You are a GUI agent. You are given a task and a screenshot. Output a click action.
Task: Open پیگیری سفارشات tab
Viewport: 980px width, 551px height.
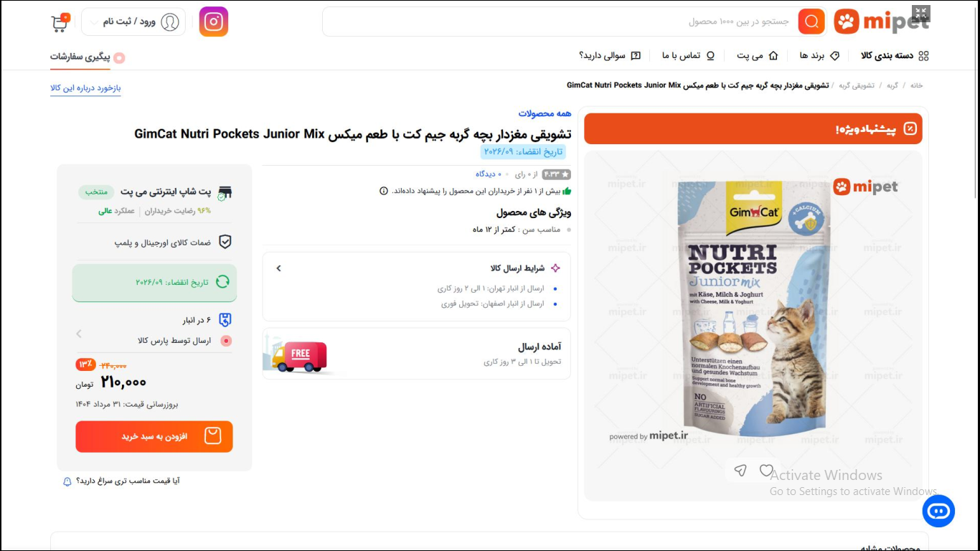click(x=88, y=57)
